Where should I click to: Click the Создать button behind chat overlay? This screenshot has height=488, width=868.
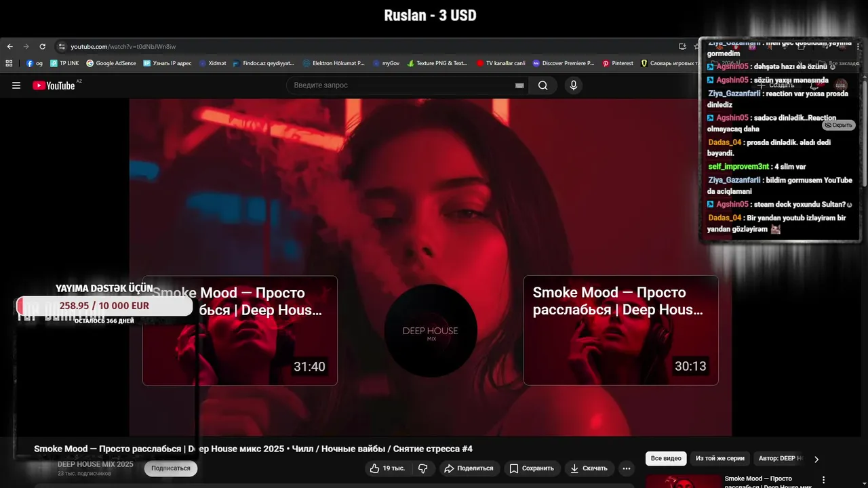pos(777,85)
